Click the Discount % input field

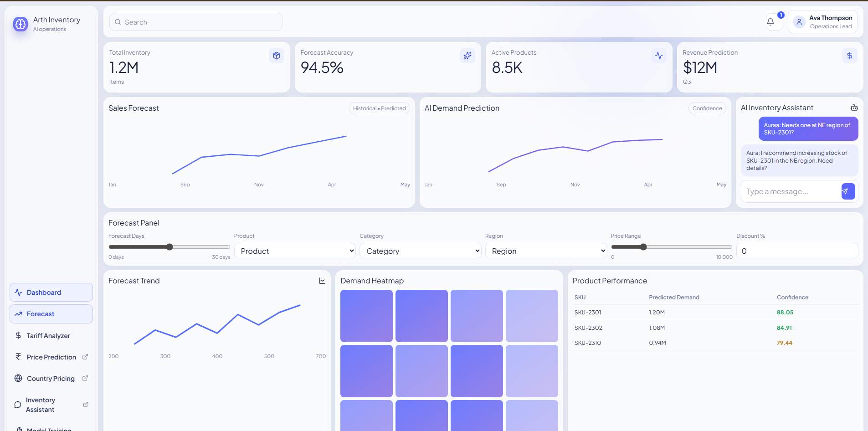pyautogui.click(x=797, y=251)
